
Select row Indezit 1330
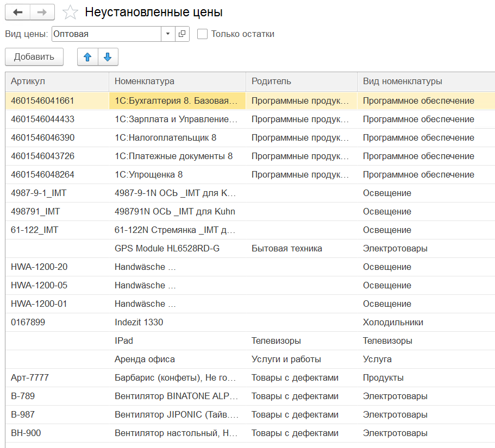[x=177, y=322]
